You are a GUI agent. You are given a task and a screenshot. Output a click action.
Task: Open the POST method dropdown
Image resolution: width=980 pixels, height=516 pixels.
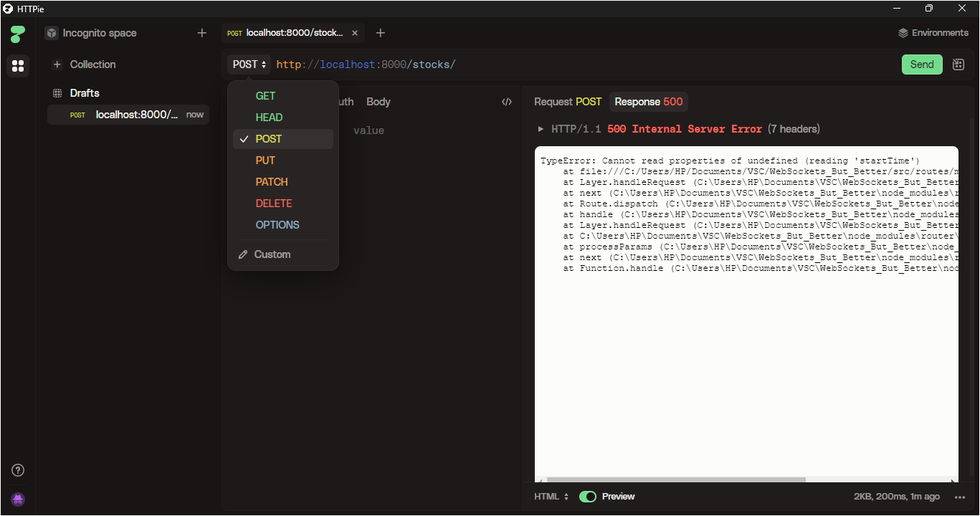(x=249, y=64)
